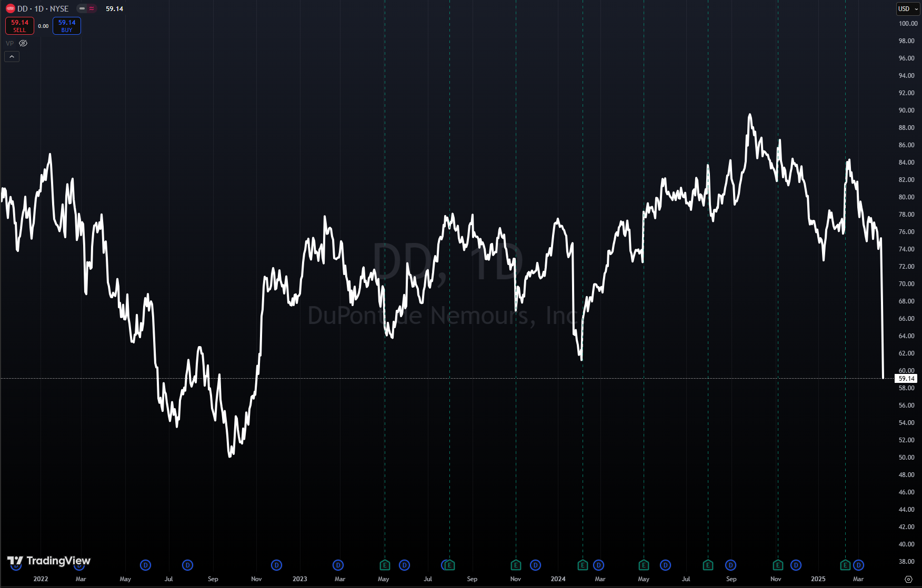Click earnings marker between Jul and Sep 2024
This screenshot has width=922, height=588.
pos(708,565)
